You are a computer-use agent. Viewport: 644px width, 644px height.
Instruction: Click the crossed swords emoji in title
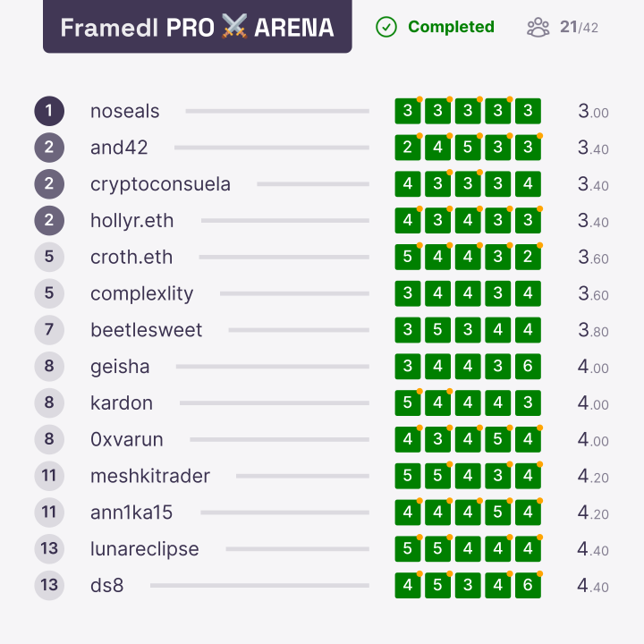click(234, 26)
